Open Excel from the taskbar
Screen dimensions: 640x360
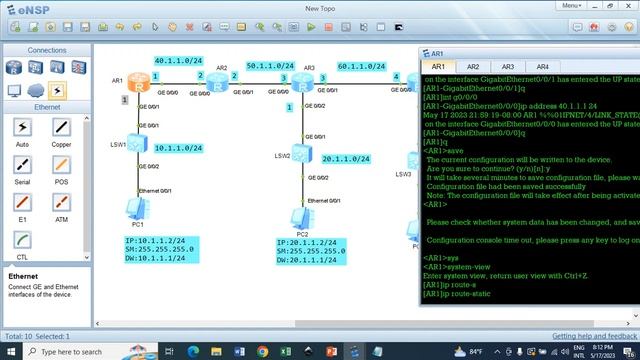click(286, 351)
